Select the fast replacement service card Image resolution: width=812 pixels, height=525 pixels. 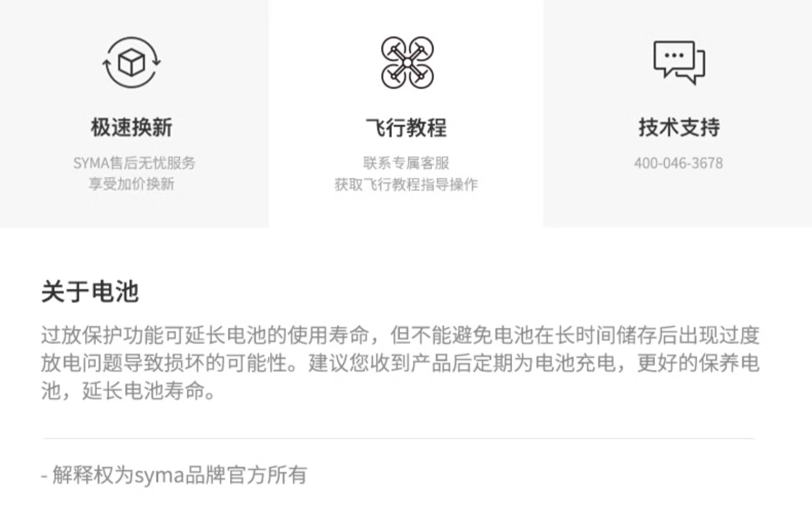pos(134,114)
